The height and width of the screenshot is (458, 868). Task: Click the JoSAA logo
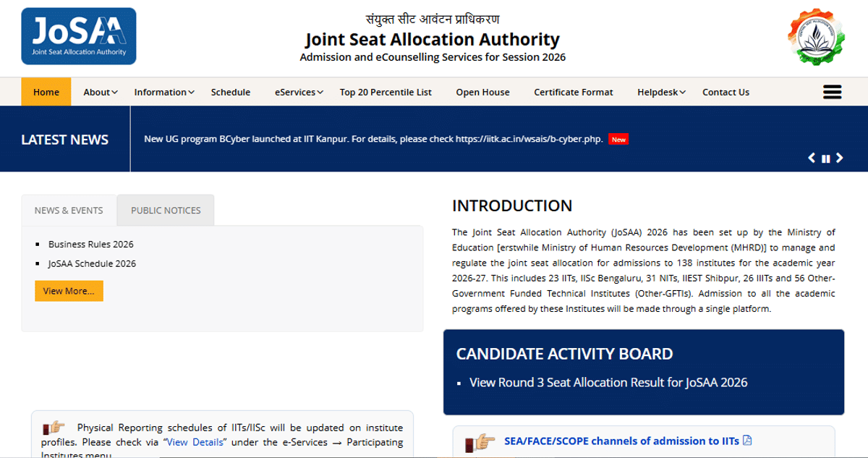pyautogui.click(x=78, y=36)
